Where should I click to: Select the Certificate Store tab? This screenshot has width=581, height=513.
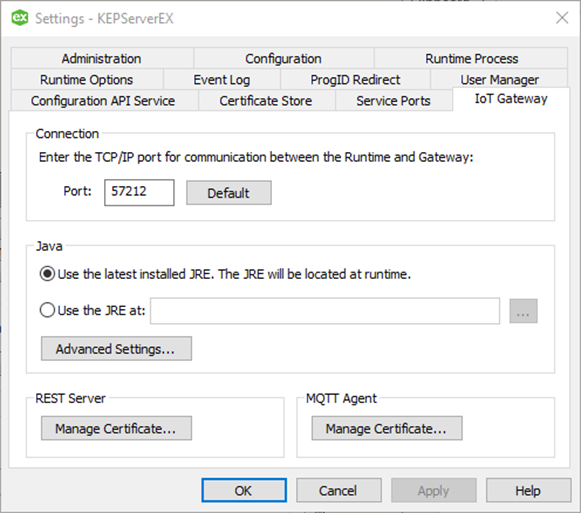(x=266, y=100)
